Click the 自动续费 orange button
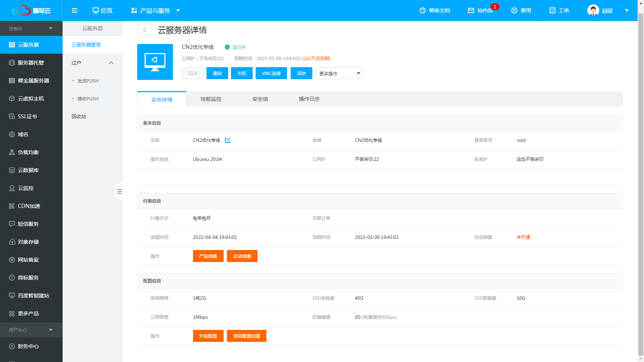 [x=242, y=256]
